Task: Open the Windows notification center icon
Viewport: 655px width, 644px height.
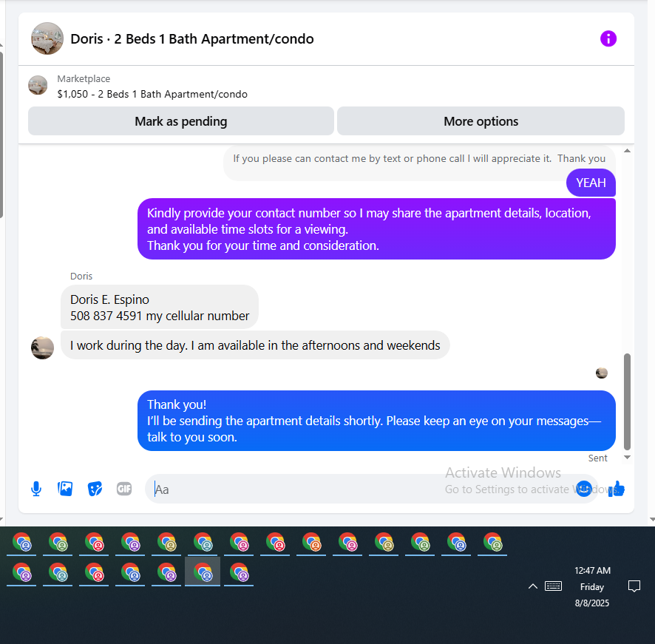Action: coord(634,586)
